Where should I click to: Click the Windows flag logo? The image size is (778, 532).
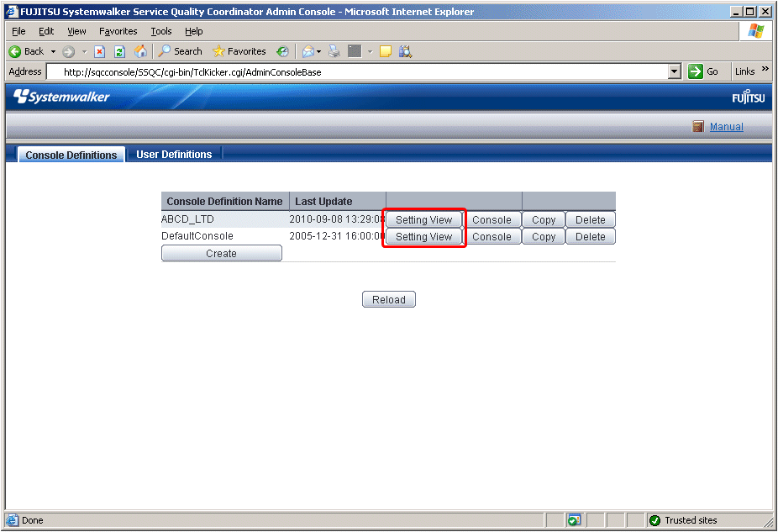756,31
